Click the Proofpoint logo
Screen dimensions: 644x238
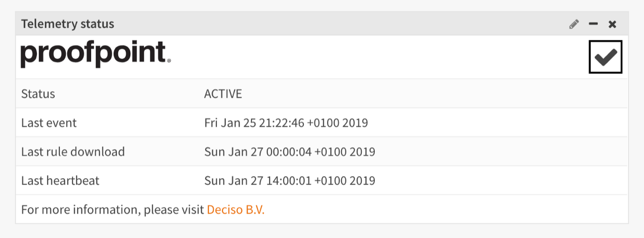click(93, 54)
